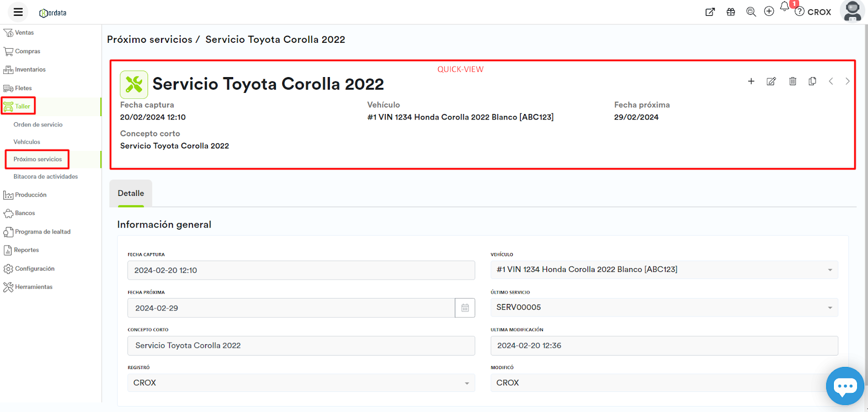Open the notifications bell
The image size is (868, 412).
pyautogui.click(x=784, y=7)
